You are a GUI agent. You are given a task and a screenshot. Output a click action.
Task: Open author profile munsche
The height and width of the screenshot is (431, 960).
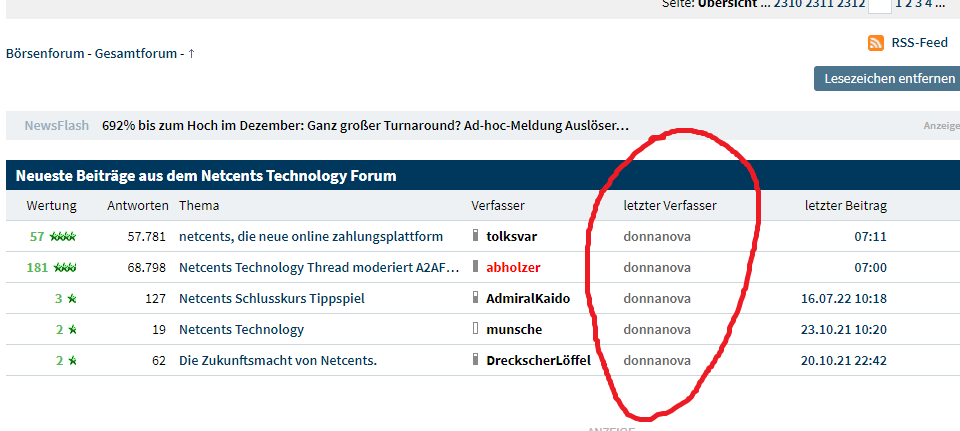(514, 329)
